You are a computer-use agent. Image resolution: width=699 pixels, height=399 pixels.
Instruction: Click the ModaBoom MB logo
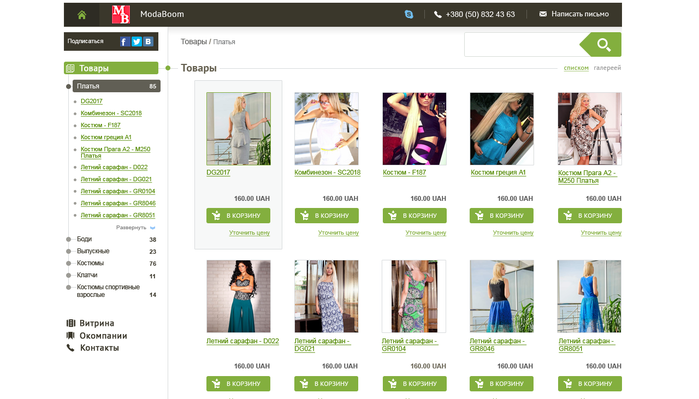tap(121, 14)
